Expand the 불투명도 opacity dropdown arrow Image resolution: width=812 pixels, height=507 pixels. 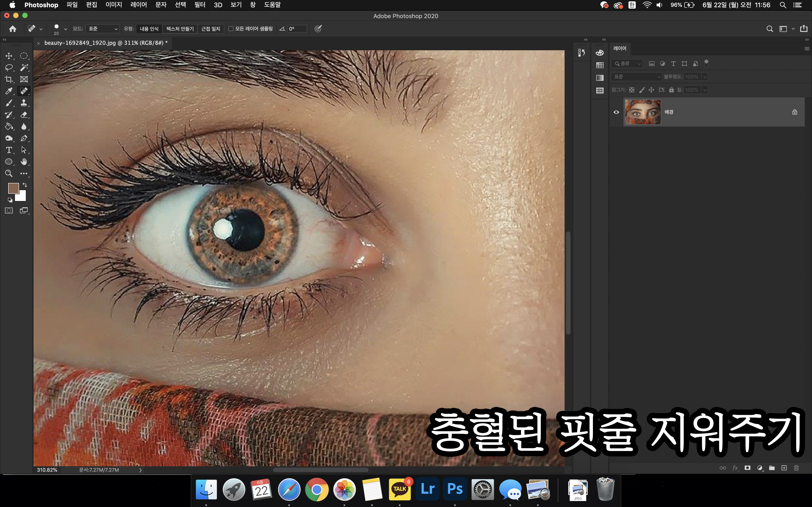pyautogui.click(x=705, y=77)
